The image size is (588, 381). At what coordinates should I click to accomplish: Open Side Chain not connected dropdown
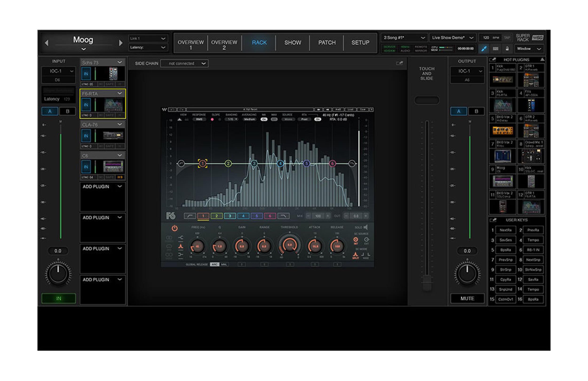point(184,63)
